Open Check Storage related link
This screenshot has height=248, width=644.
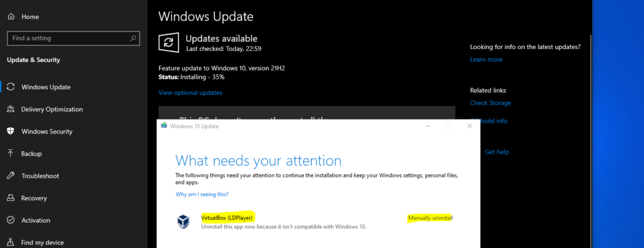(x=491, y=103)
